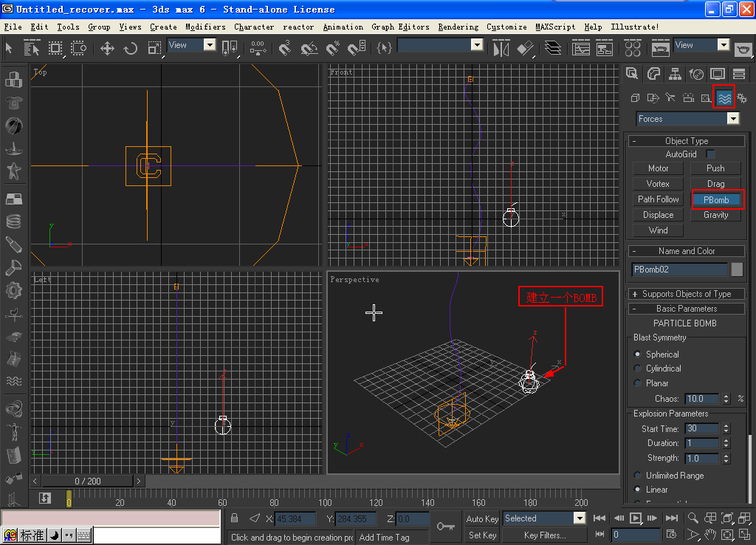Select the Geometry category icon

click(635, 98)
